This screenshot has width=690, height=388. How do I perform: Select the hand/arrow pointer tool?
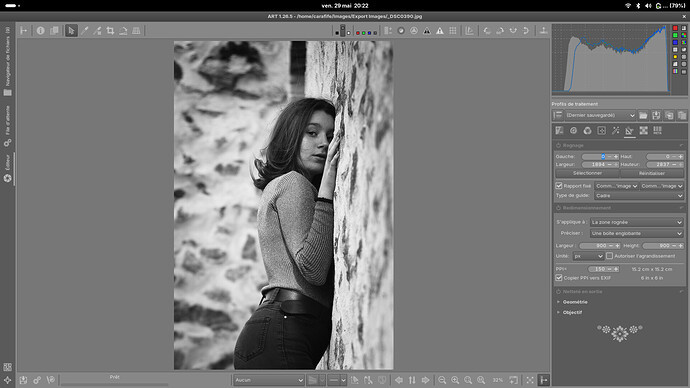click(71, 30)
